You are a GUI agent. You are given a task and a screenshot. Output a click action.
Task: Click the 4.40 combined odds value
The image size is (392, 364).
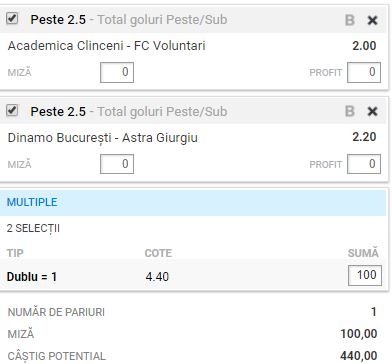coord(157,277)
